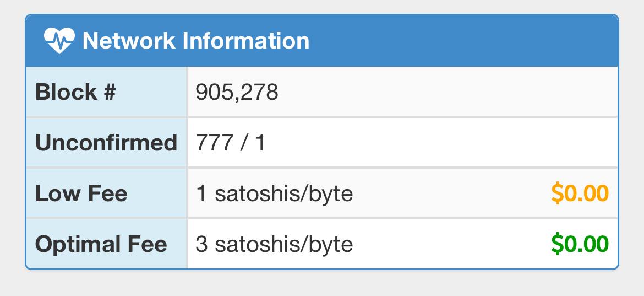
Task: Click the word satoshis/byte in Optimal Fee row
Action: (283, 244)
